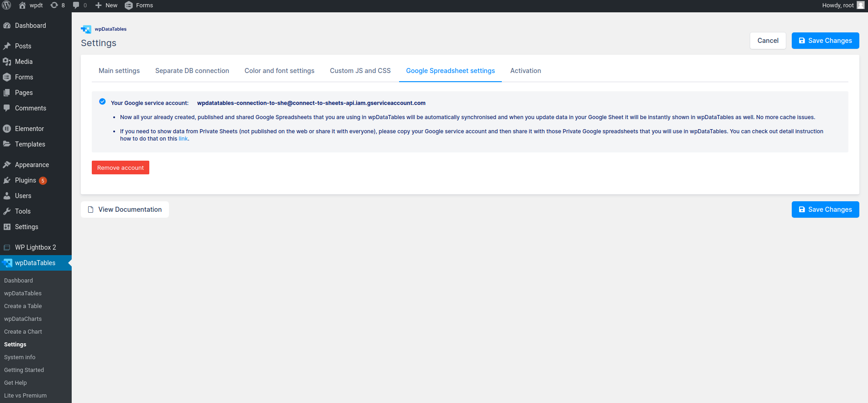Open wpDataTables submenu Dashboard
The height and width of the screenshot is (403, 868).
[x=18, y=281]
